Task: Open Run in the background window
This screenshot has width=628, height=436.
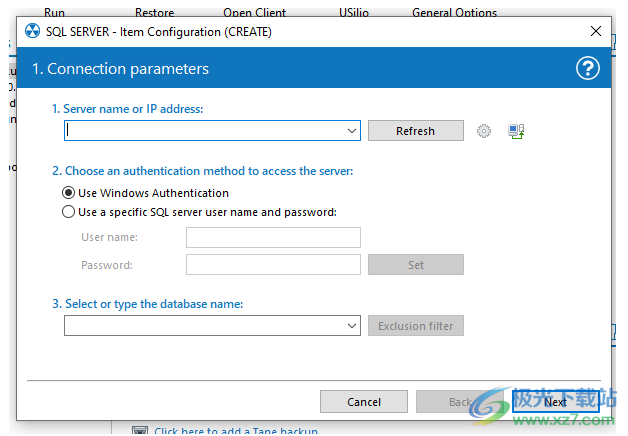Action: (x=54, y=13)
